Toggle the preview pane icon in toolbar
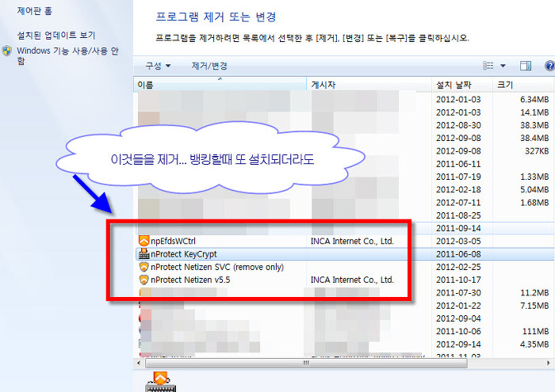Image resolution: width=555 pixels, height=392 pixels. [x=525, y=66]
